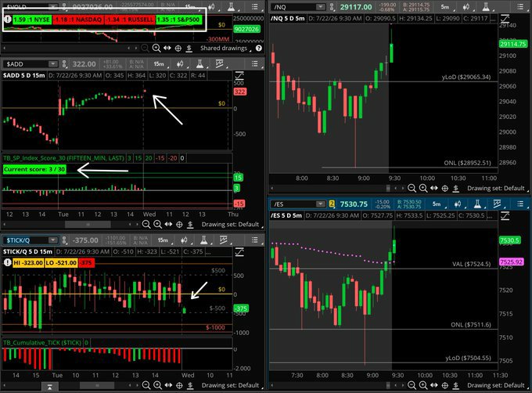532x393 pixels.
Task: Open the hamburger menu of the $ADD chart
Action: pos(254,63)
